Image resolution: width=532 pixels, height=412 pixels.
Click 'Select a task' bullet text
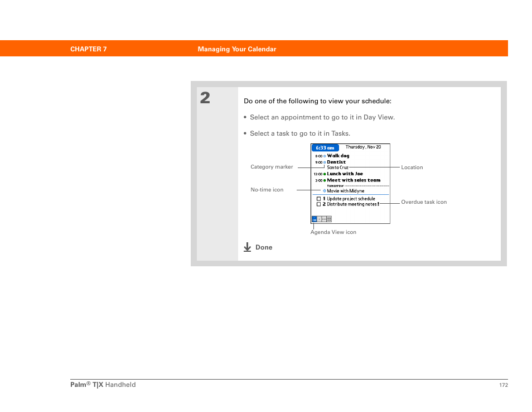click(x=300, y=133)
